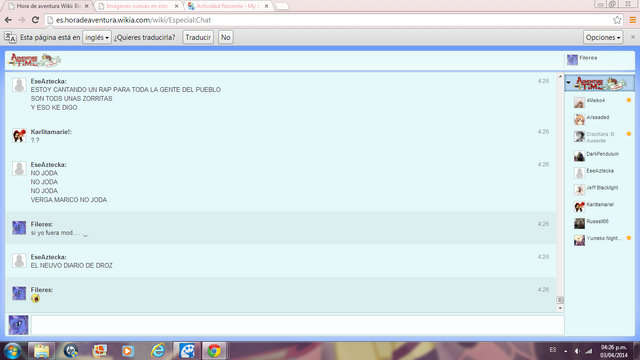This screenshot has height=360, width=640.
Task: Bookmark this page with the star icon
Action: [617, 20]
